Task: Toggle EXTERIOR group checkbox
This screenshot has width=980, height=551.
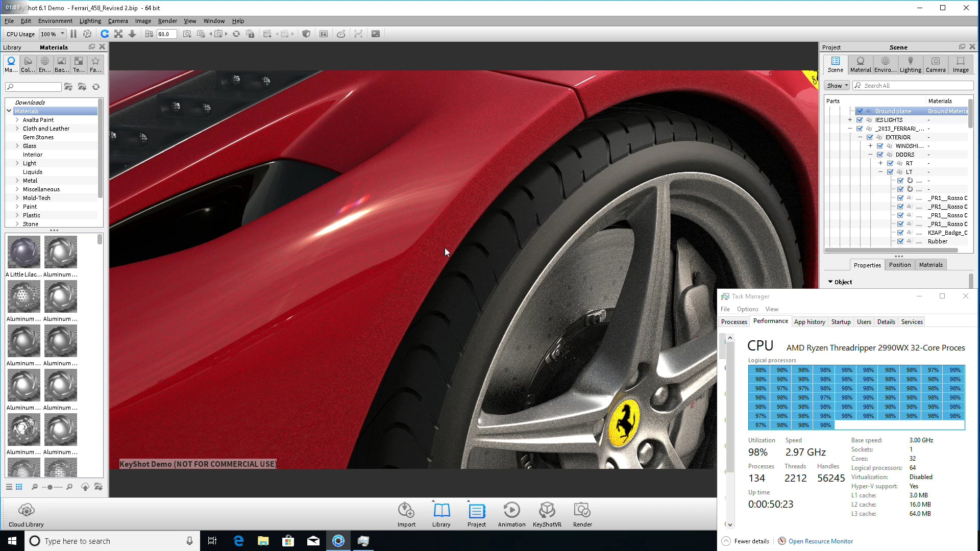Action: (870, 137)
